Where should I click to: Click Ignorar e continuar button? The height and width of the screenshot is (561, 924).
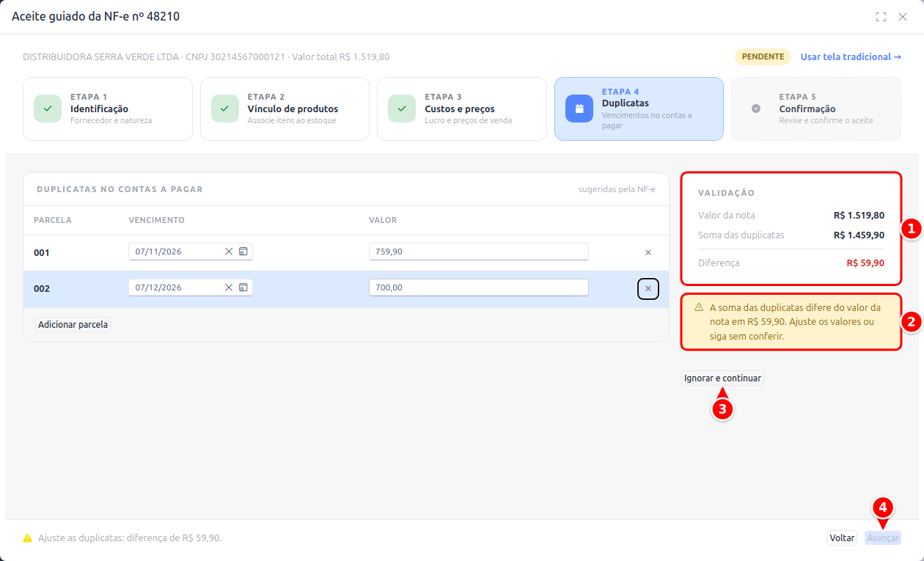coord(722,378)
